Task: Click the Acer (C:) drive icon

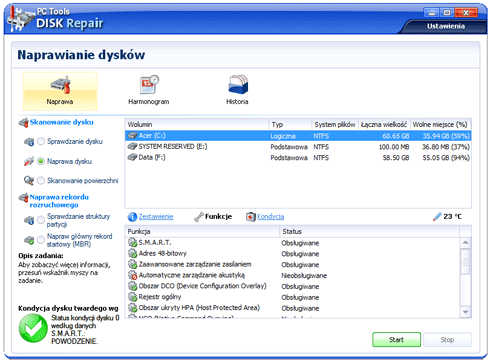Action: (132, 136)
